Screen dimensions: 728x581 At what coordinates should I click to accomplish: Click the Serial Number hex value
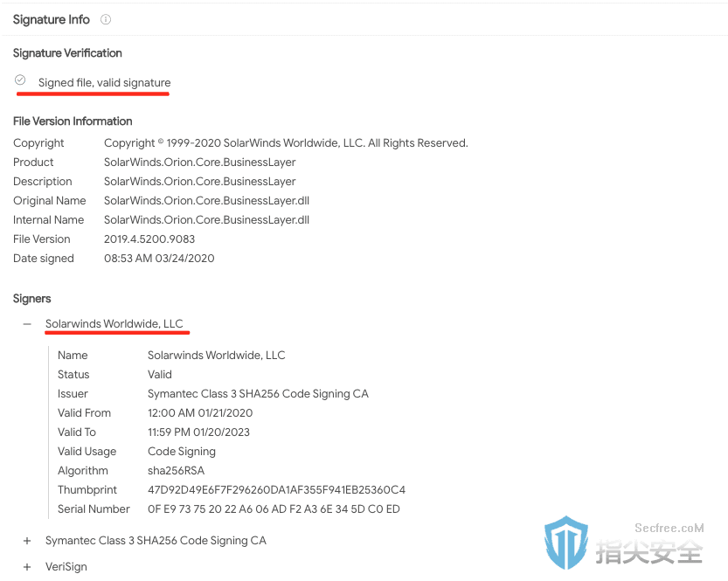[274, 509]
